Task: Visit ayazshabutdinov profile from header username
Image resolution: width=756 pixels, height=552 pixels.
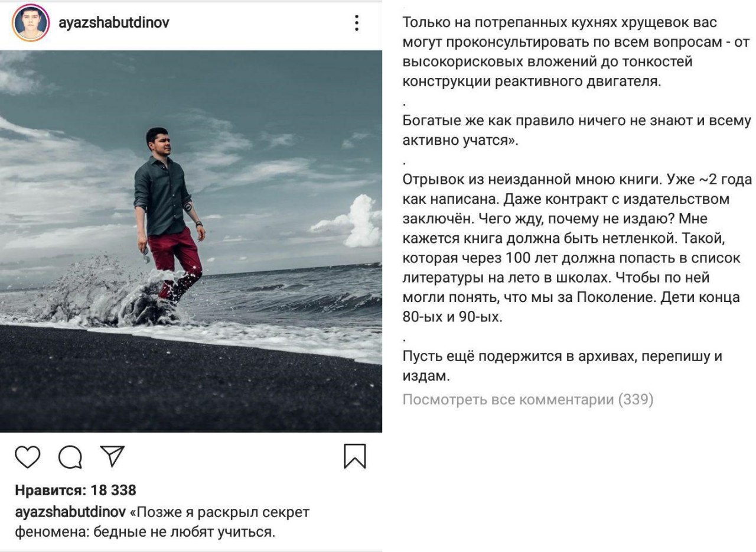Action: pyautogui.click(x=114, y=22)
